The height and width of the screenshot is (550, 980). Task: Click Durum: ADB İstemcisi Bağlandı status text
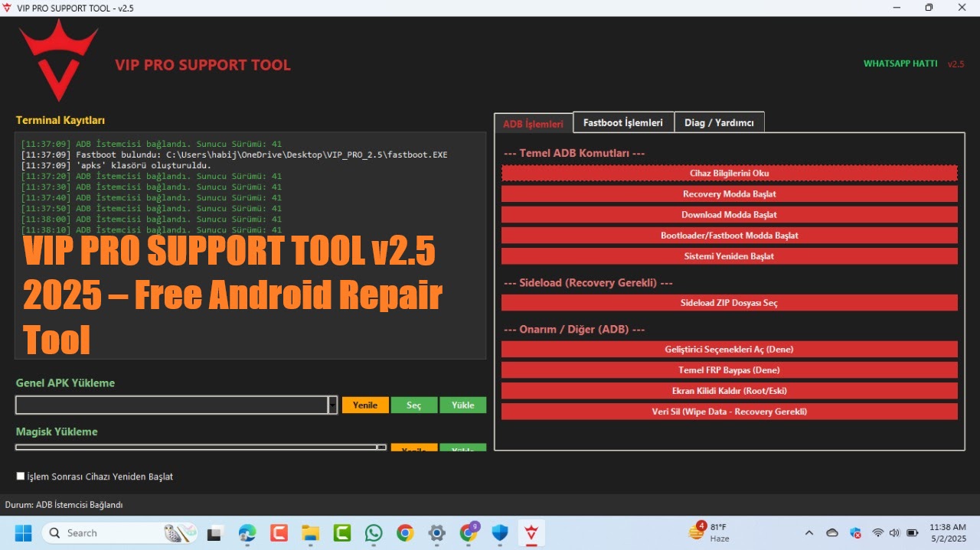[x=64, y=505]
